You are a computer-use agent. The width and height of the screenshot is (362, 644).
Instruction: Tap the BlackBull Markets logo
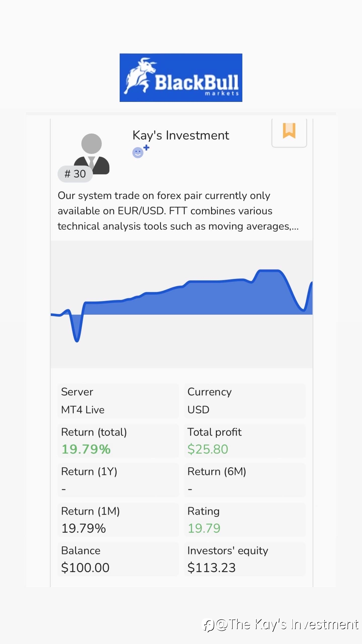pos(181,77)
